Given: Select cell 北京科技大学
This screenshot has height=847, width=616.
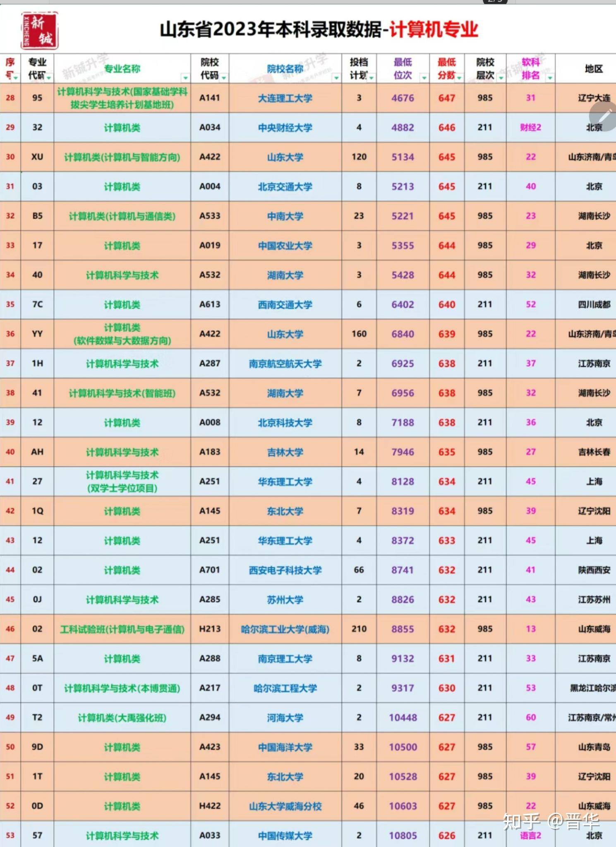Looking at the screenshot, I should [285, 423].
